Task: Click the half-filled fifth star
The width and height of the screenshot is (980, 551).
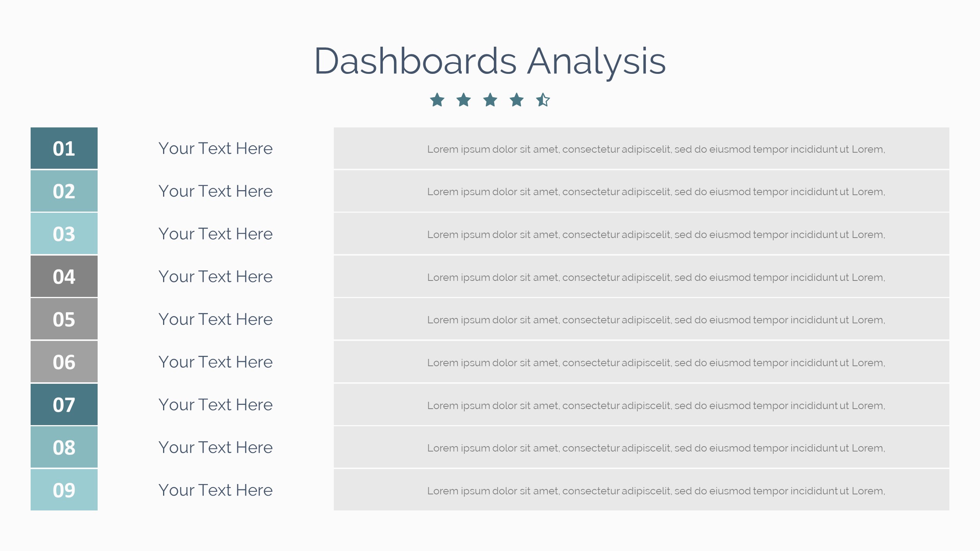Action: (x=543, y=100)
